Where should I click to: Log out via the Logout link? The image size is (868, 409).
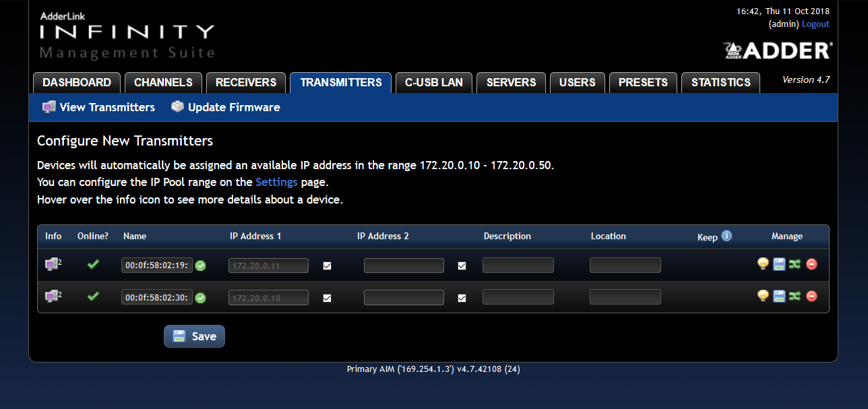815,24
